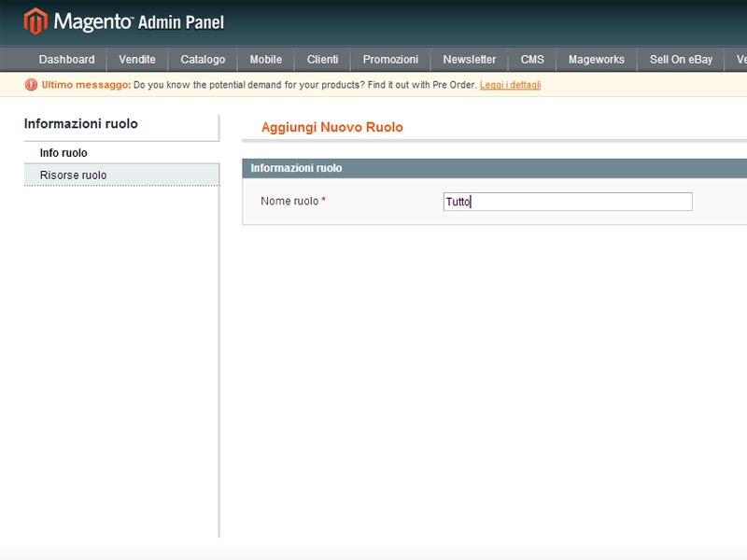This screenshot has width=747, height=560.
Task: Click the Magento logo icon
Action: point(35,21)
